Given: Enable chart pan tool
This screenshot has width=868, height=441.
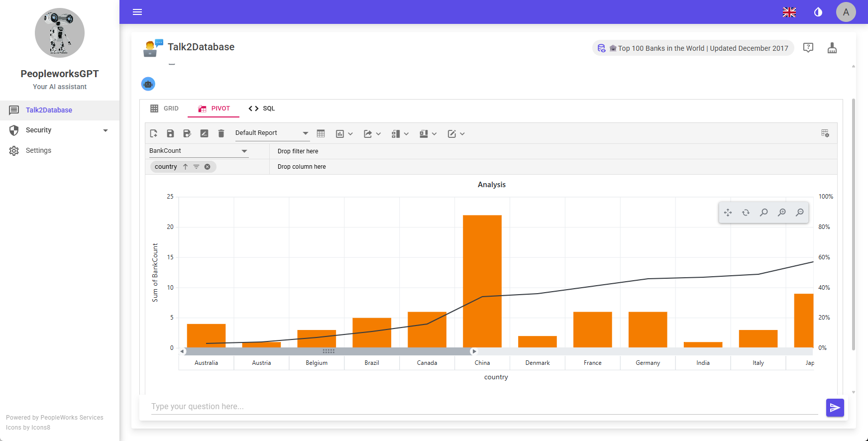Looking at the screenshot, I should pyautogui.click(x=728, y=213).
